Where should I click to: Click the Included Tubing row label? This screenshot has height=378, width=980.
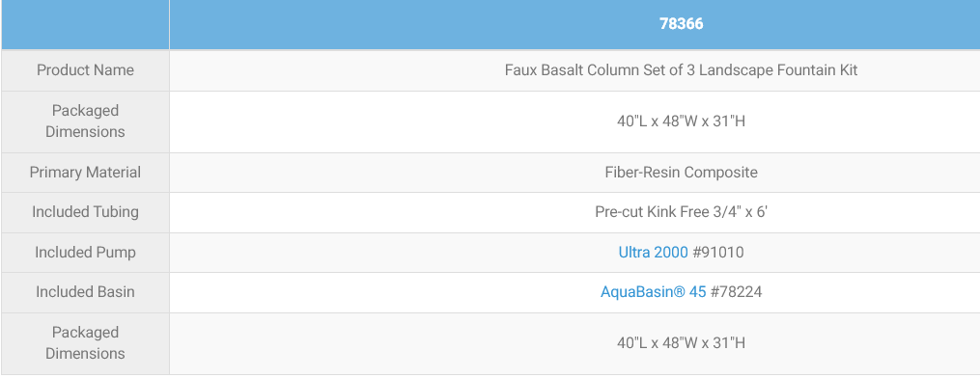point(85,212)
